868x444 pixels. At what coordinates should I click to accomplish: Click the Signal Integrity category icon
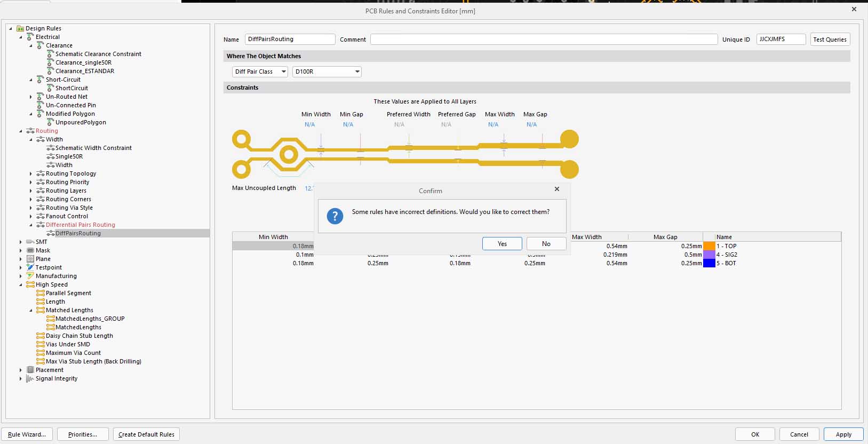click(30, 378)
